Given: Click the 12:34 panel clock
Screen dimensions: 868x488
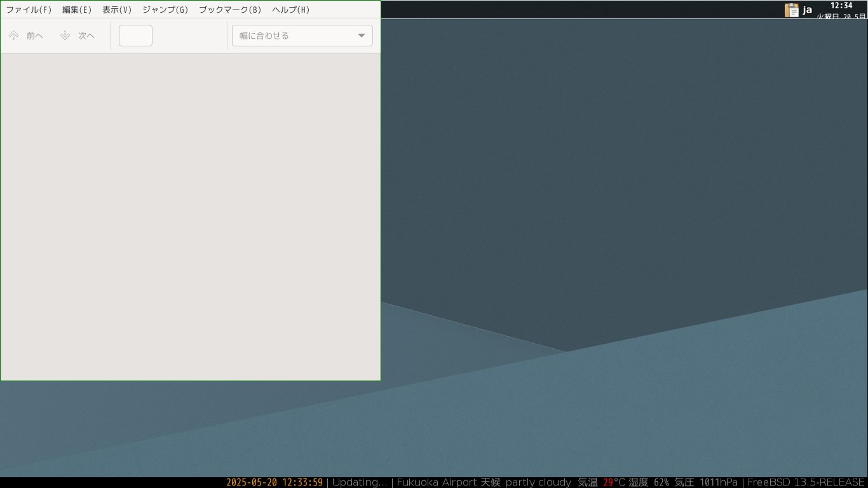Looking at the screenshot, I should coord(841,5).
